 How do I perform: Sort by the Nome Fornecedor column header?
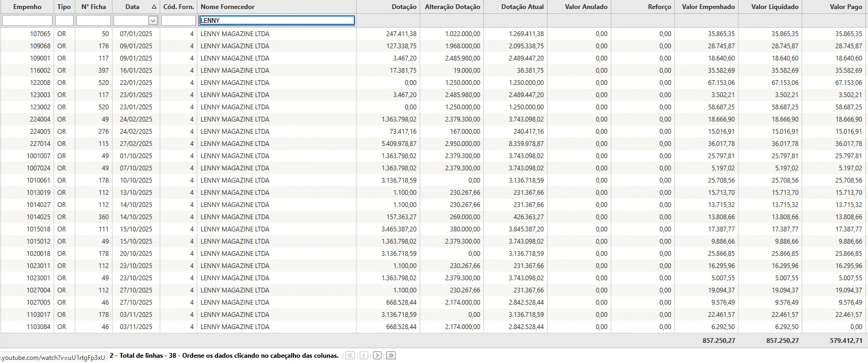(228, 7)
